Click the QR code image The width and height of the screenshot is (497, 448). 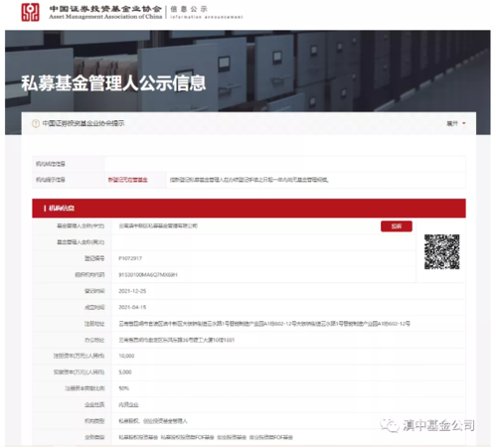pyautogui.click(x=441, y=251)
